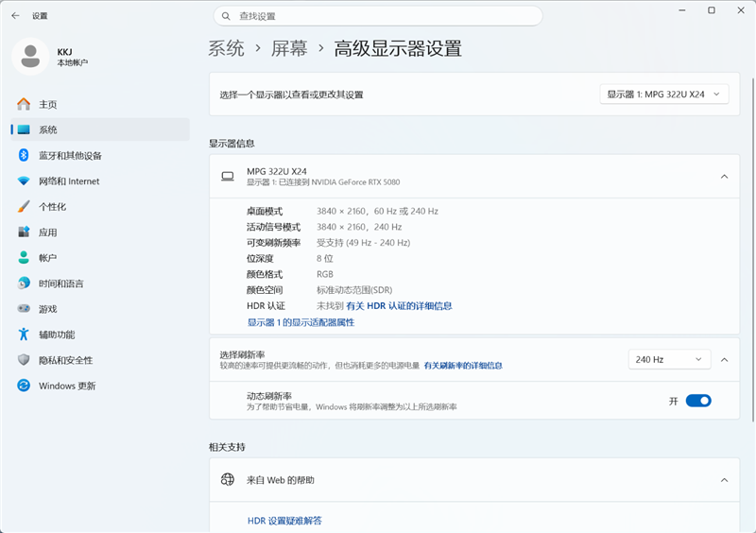Screen dimensions: 756x533
Task: Click the 辅助功能 accessibility figure icon
Action: click(24, 335)
